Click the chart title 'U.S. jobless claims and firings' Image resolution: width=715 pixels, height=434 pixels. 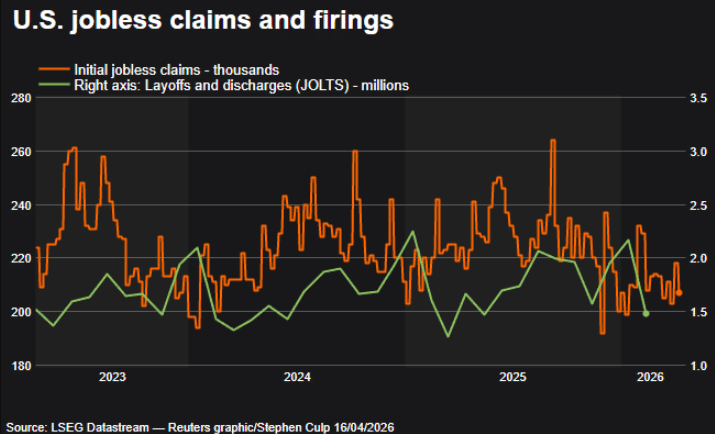tap(203, 21)
